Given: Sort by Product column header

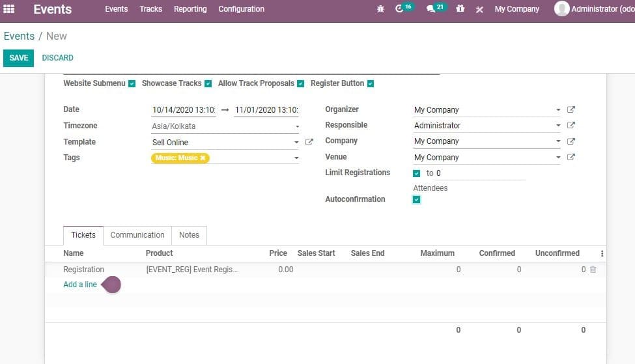Looking at the screenshot, I should 159,253.
